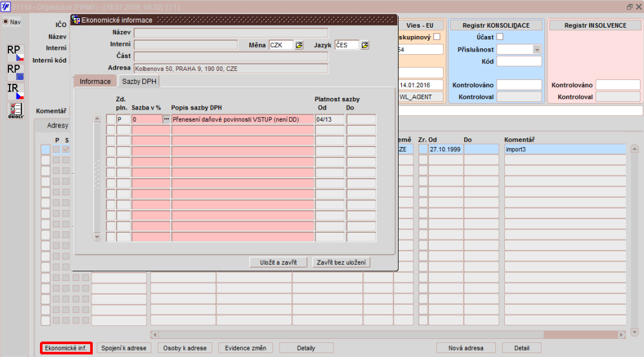The image size is (644, 357).
Task: Open the EU RP register icon
Action: (15, 72)
